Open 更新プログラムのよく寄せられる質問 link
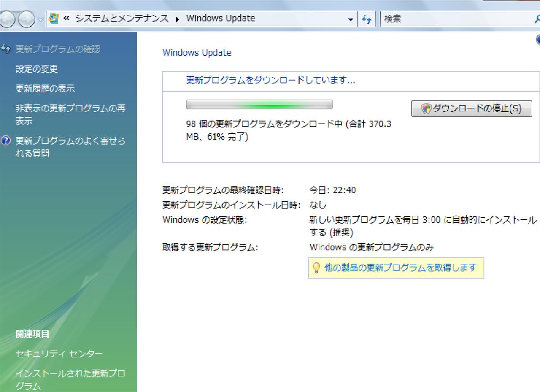The height and width of the screenshot is (392, 540). (70, 147)
